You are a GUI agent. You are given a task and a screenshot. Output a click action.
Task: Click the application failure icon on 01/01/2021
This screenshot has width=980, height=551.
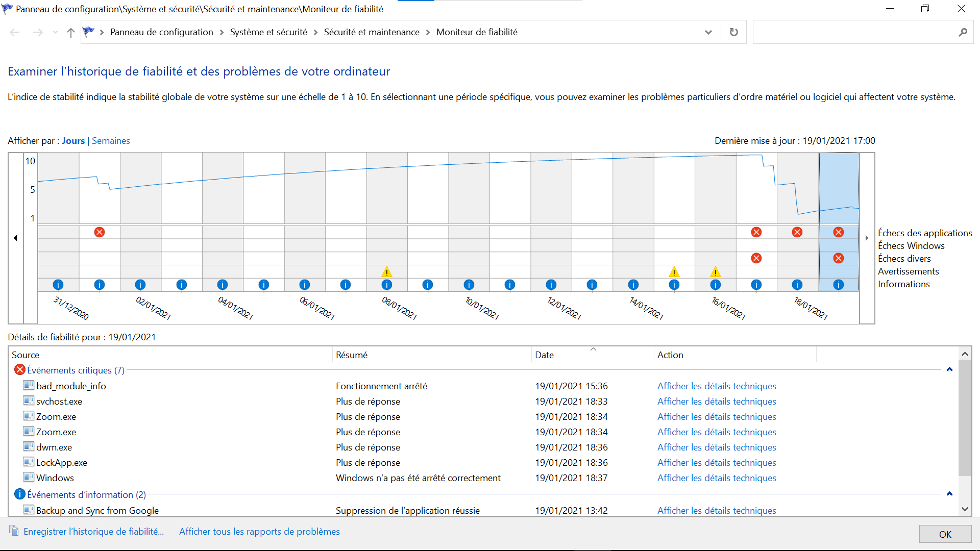coord(100,232)
